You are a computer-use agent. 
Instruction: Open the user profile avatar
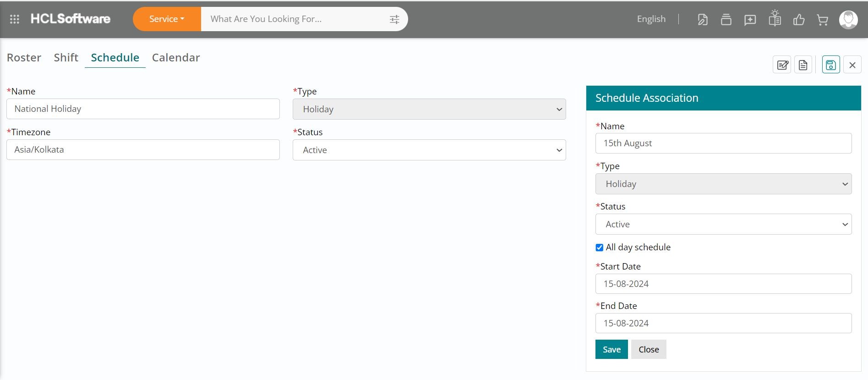tap(848, 20)
